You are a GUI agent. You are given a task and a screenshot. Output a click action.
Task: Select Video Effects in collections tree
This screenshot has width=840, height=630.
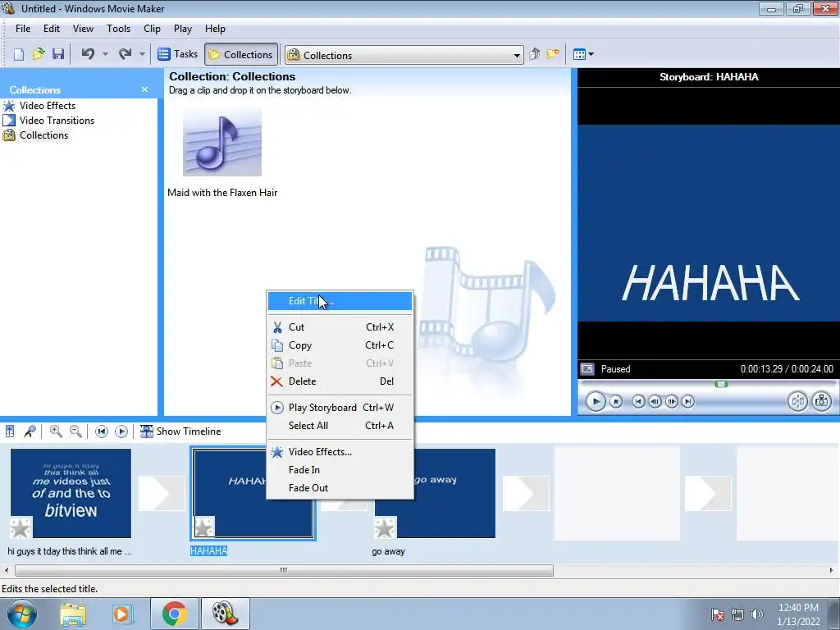click(x=47, y=106)
